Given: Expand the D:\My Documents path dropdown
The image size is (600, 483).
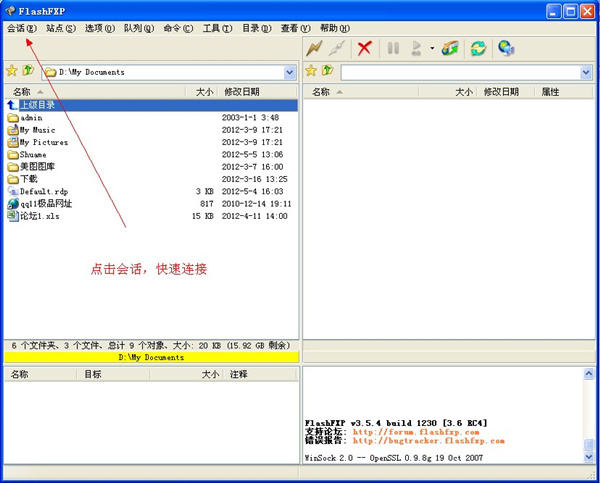Looking at the screenshot, I should [290, 73].
